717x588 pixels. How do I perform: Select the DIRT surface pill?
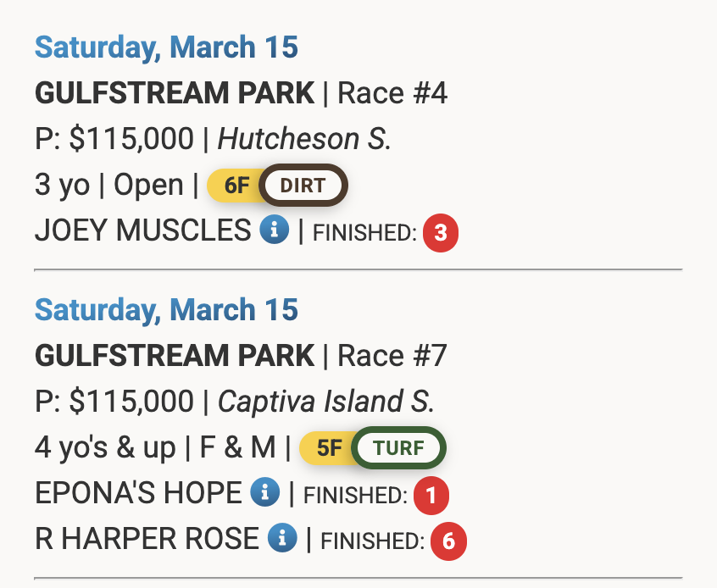tap(303, 186)
